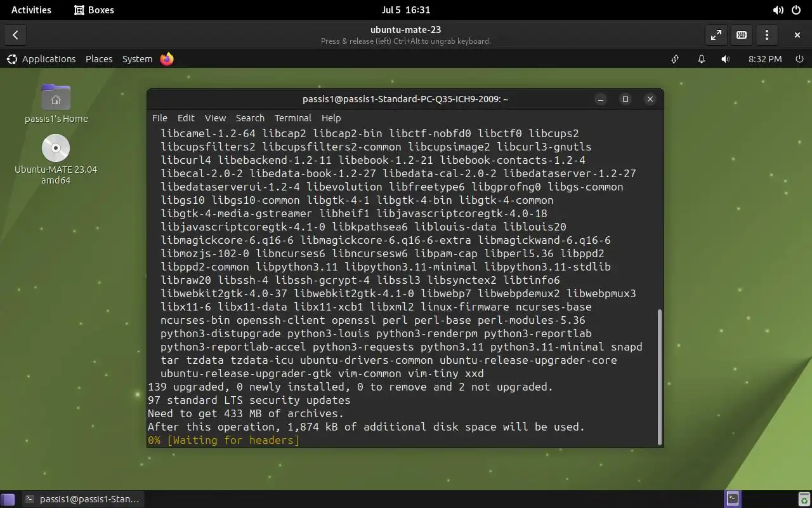
Task: Click 'Need to get 433 MB of archives.' line
Action: click(x=246, y=413)
